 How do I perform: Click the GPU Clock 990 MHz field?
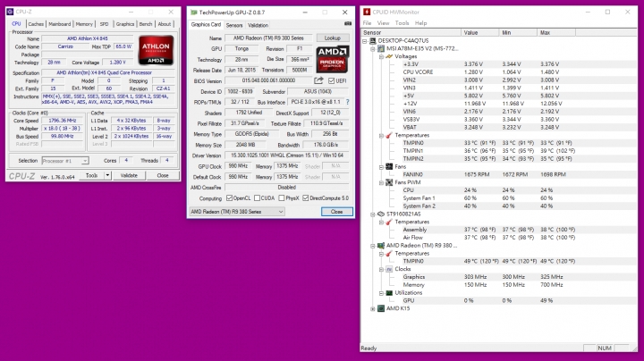238,166
